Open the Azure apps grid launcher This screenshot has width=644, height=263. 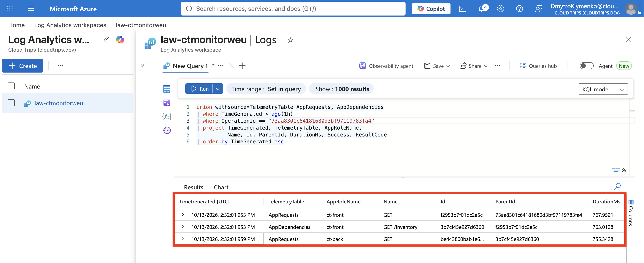(x=10, y=9)
